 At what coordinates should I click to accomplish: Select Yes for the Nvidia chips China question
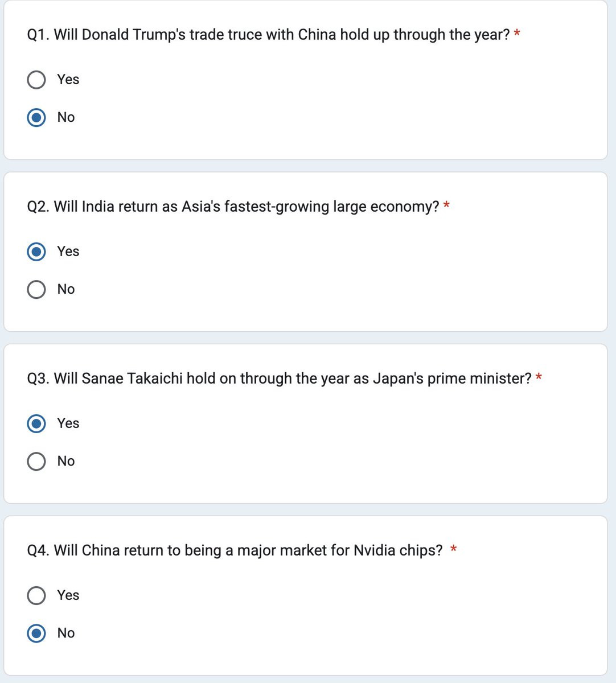pos(36,595)
